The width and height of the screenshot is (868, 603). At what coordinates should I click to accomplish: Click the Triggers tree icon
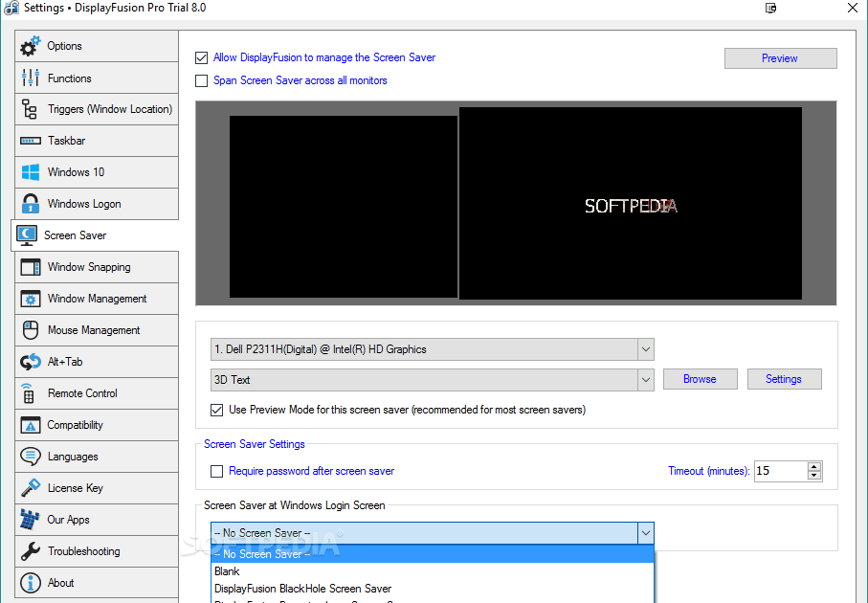(30, 109)
